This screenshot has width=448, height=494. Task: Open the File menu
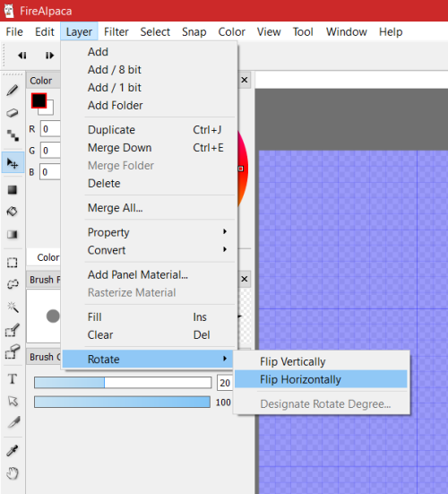14,31
